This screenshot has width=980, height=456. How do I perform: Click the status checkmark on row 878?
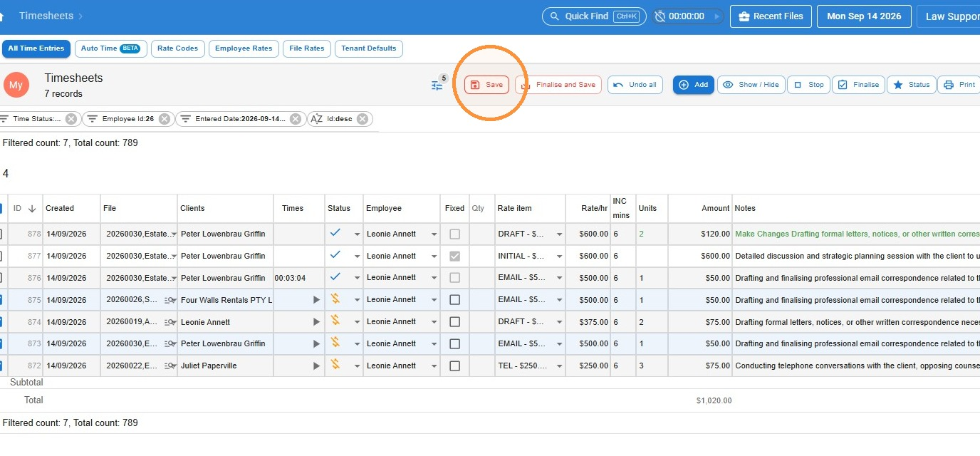(x=335, y=233)
